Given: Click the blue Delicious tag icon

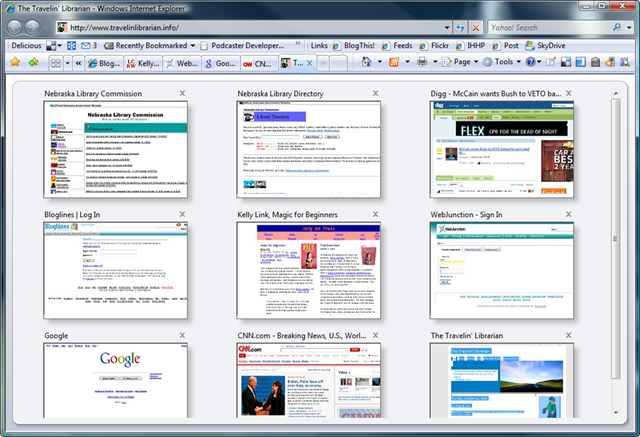Looking at the screenshot, I should (71, 46).
